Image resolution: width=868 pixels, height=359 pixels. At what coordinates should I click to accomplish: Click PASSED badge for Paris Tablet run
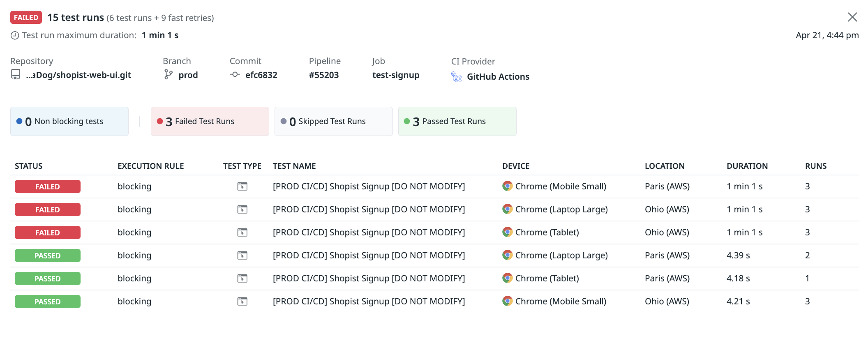(48, 278)
